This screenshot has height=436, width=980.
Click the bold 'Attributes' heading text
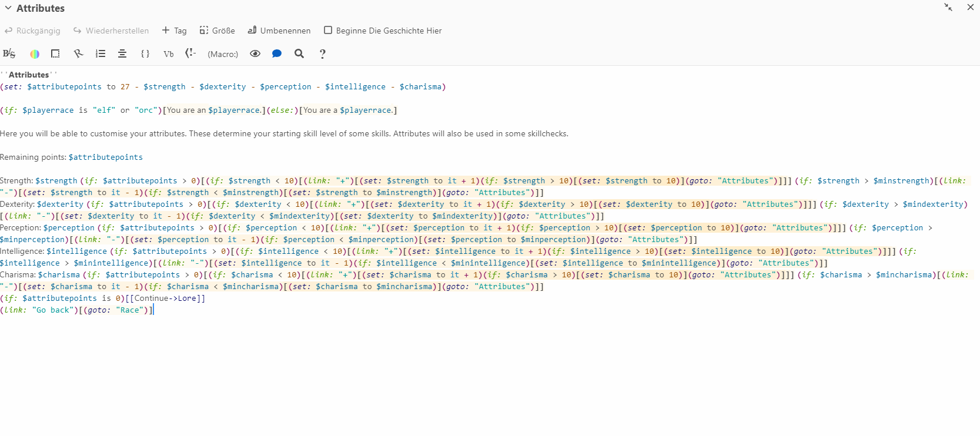tap(29, 75)
